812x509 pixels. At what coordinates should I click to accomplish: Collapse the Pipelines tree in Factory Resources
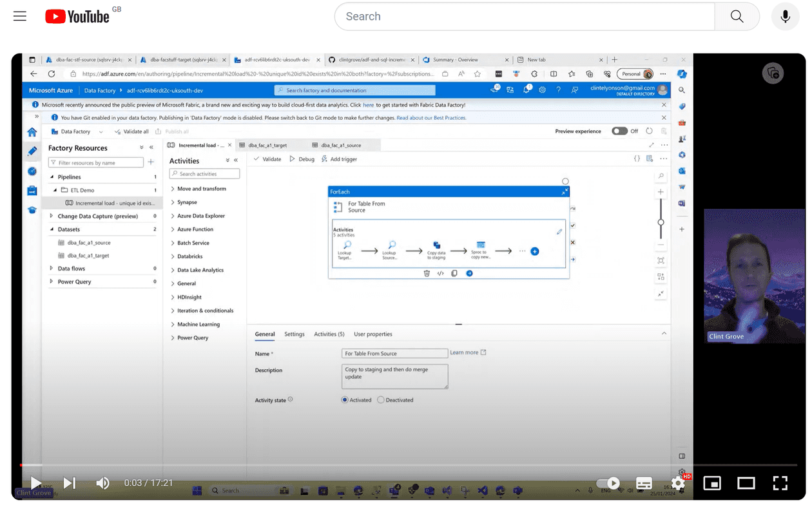point(51,177)
